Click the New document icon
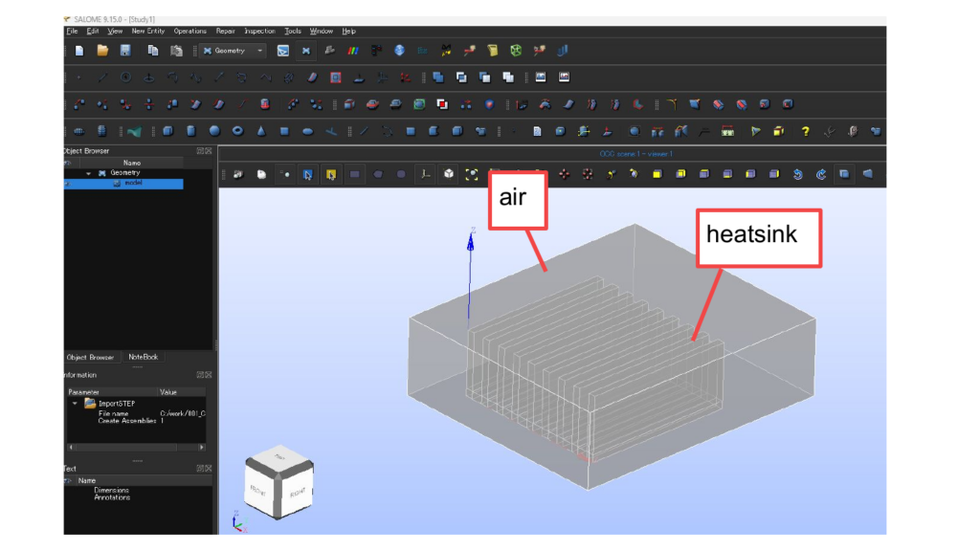This screenshot has height=551, width=980. tap(79, 51)
